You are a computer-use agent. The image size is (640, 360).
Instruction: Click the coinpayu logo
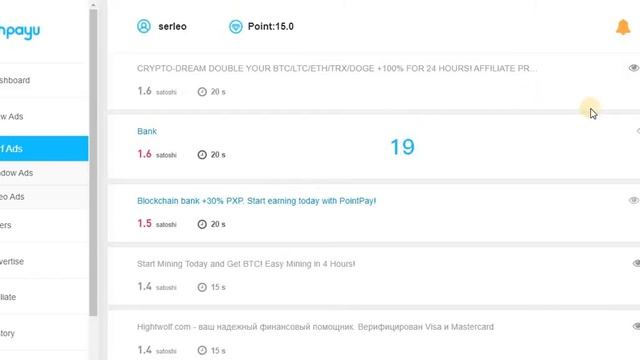[x=20, y=31]
